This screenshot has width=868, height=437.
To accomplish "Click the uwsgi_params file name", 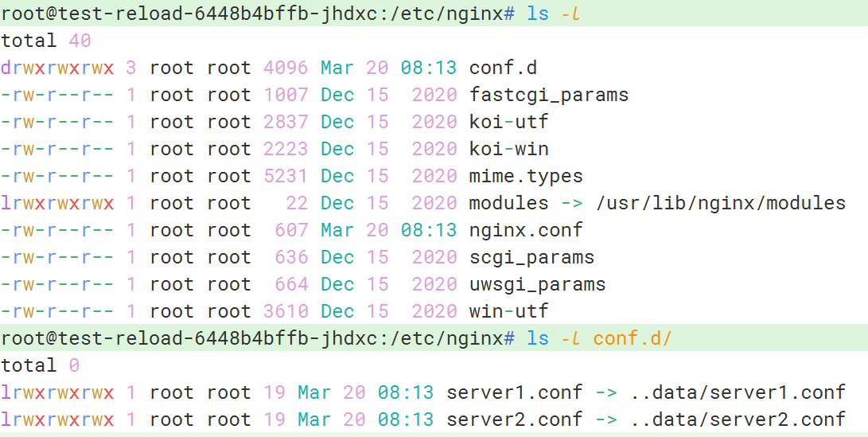I will point(537,284).
